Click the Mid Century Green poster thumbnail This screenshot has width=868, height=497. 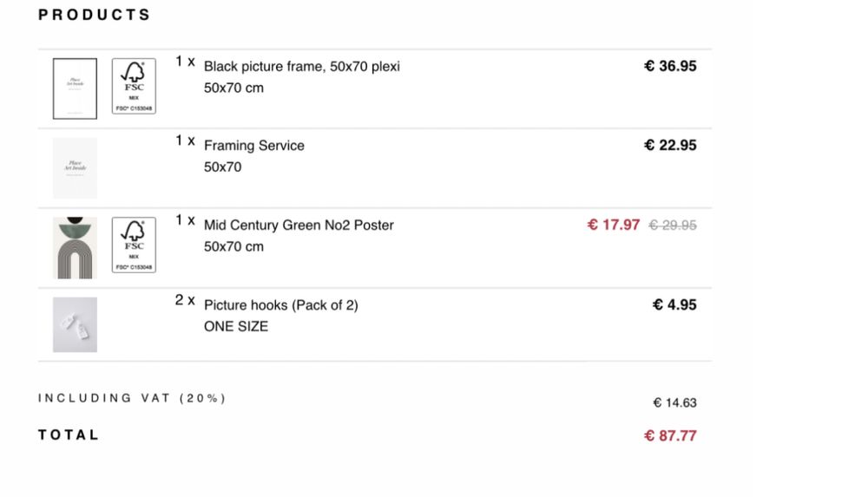75,248
